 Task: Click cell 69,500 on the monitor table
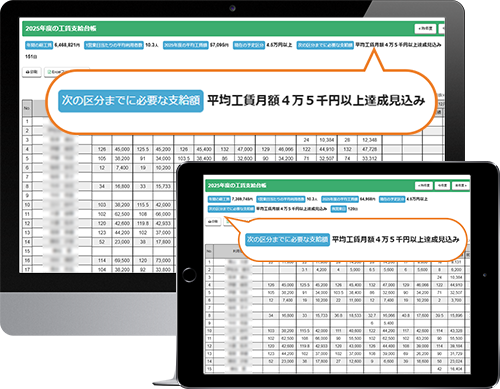click(x=122, y=260)
